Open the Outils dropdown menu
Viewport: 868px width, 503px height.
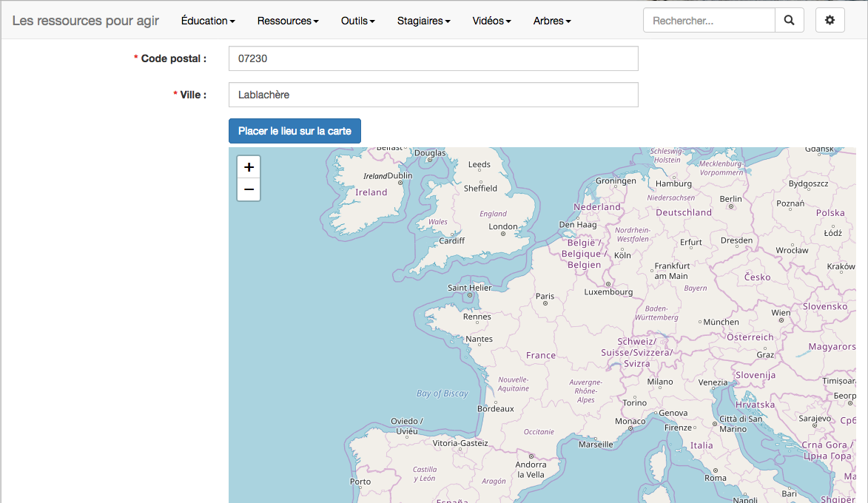pos(357,21)
